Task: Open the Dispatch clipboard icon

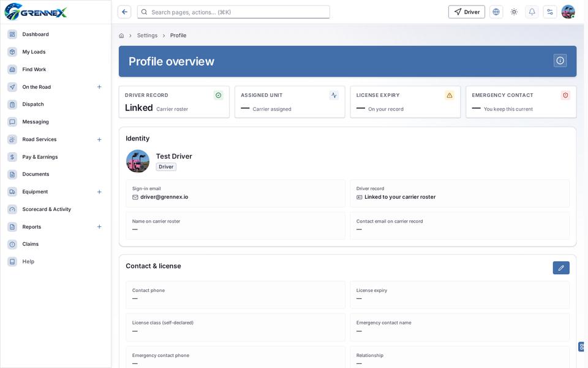Action: click(x=12, y=104)
